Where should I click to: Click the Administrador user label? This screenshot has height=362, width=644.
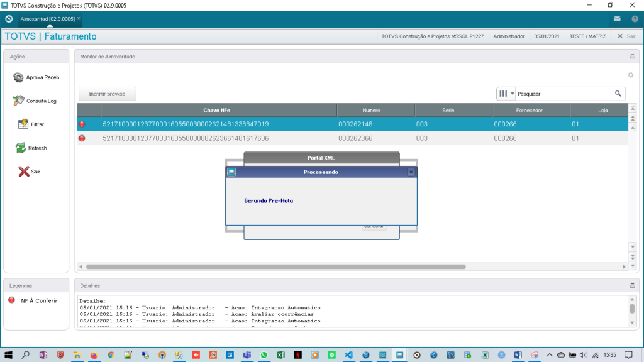[x=509, y=36]
